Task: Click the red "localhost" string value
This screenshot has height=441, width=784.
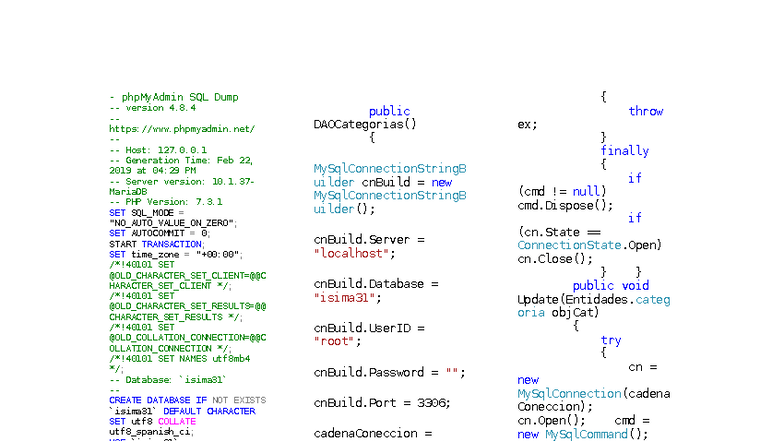Action: (x=348, y=254)
